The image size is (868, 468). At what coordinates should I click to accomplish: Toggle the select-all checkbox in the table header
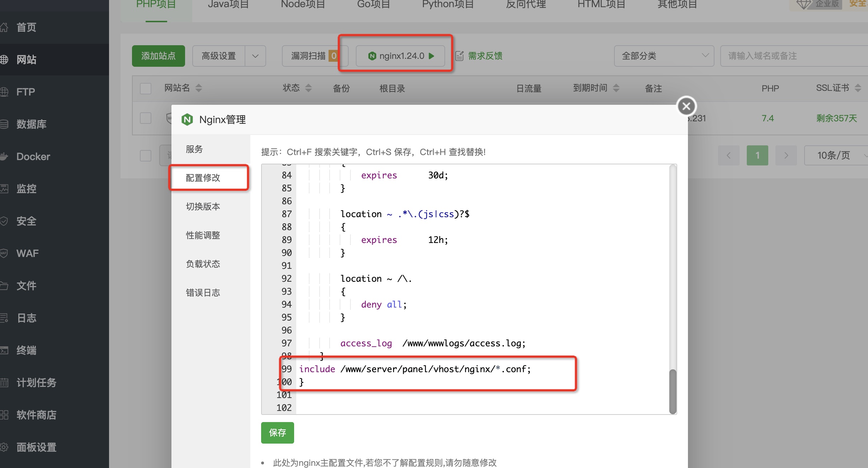[146, 88]
